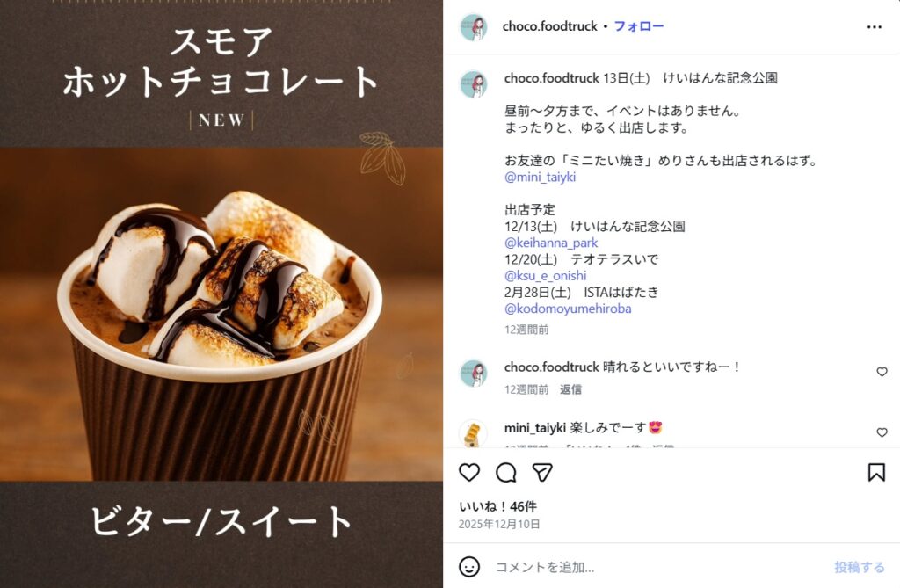Open more options three-dot menu
900x588 pixels.
tap(875, 27)
